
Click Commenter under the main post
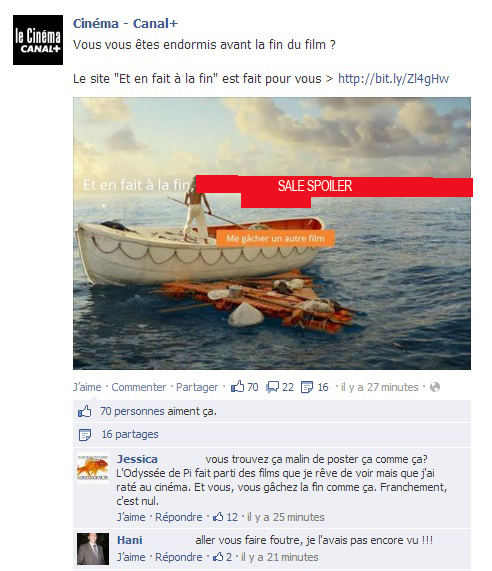(139, 387)
